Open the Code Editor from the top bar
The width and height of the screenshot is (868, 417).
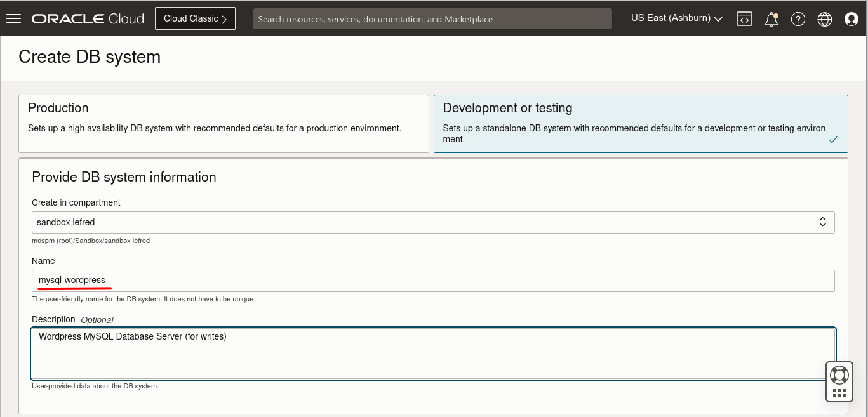coord(744,18)
